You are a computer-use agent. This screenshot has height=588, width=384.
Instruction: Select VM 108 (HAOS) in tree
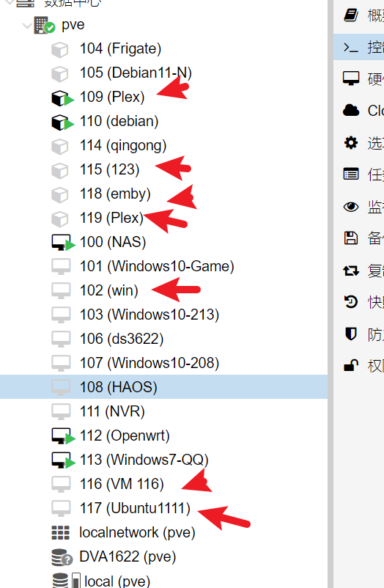point(163,386)
